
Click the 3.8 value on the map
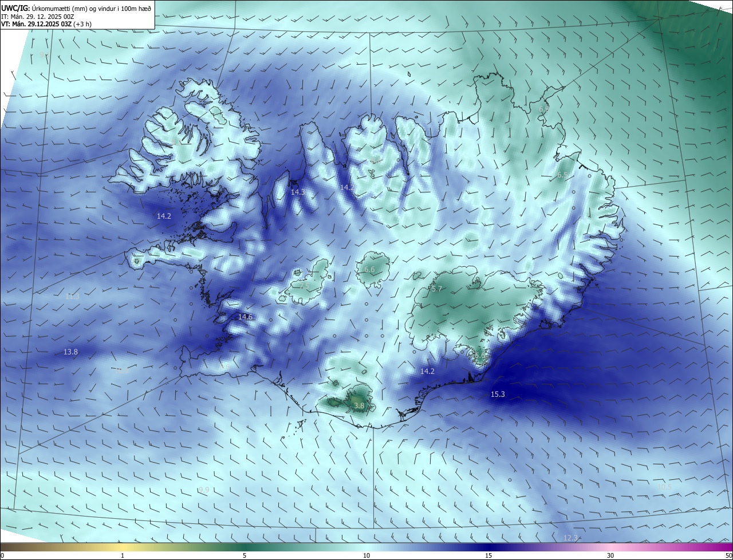359,405
